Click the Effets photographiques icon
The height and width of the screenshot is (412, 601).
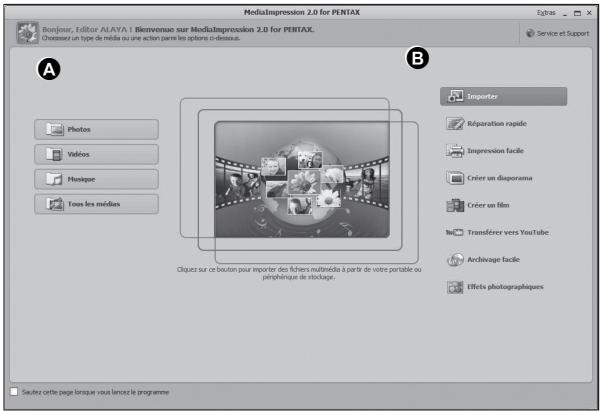[x=455, y=287]
